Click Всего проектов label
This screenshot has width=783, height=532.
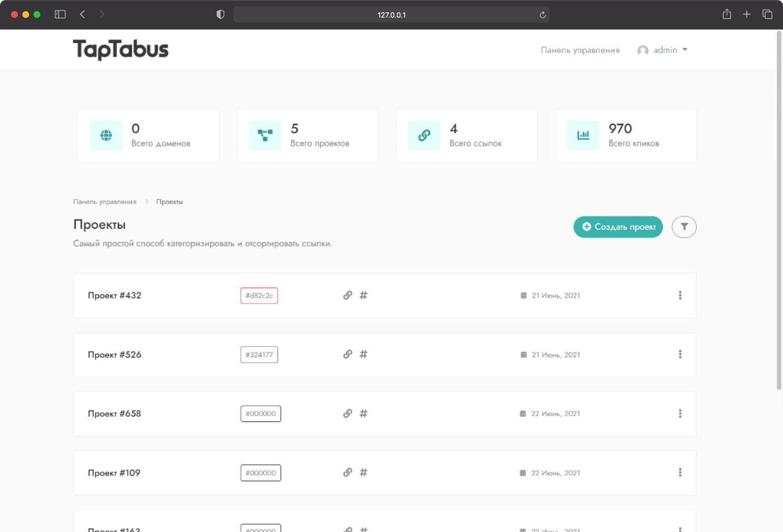coord(320,144)
